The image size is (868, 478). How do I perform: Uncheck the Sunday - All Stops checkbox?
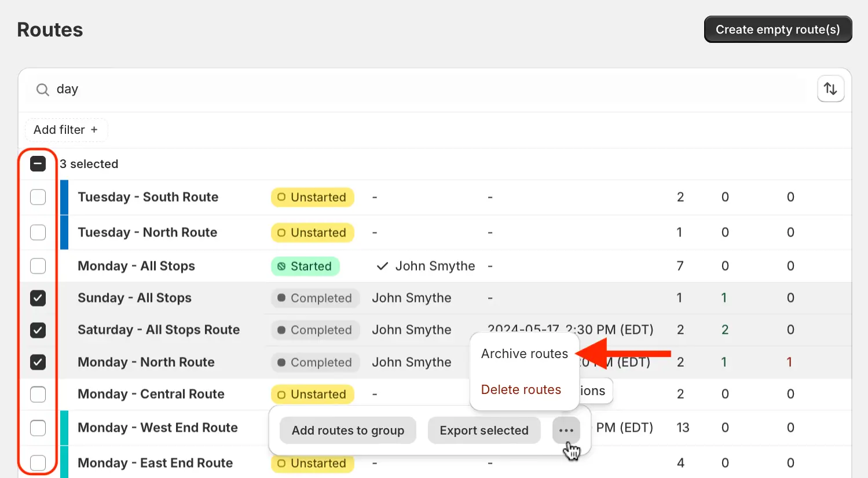coord(38,298)
